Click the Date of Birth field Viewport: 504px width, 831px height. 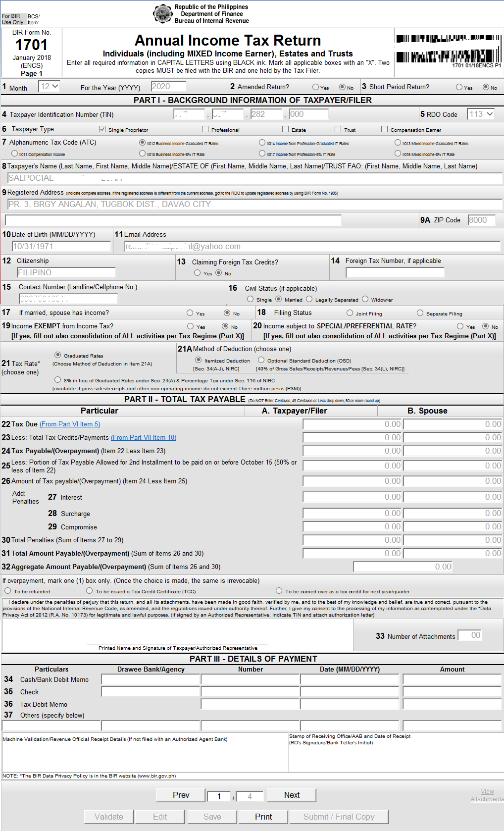61,247
